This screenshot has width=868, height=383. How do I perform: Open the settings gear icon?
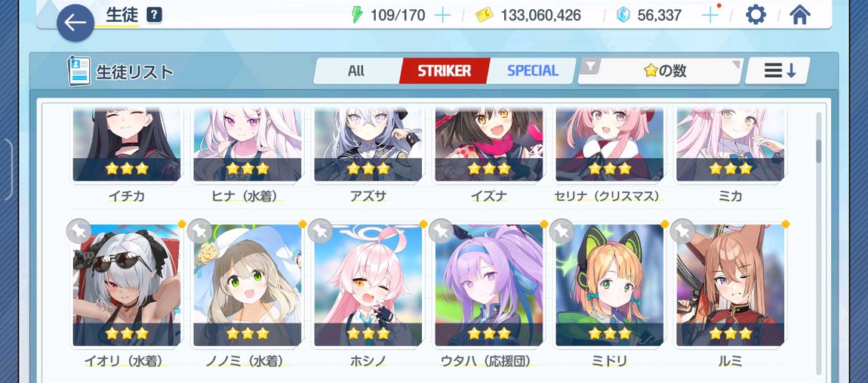(x=756, y=14)
